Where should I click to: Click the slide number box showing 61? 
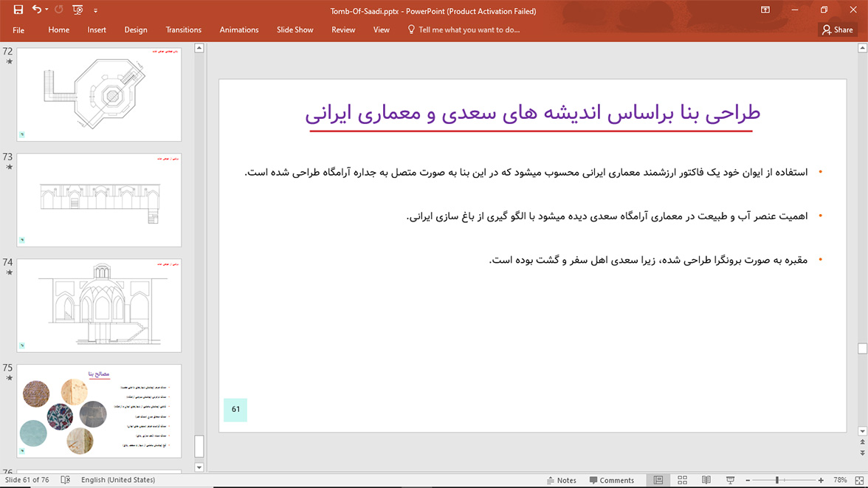[235, 410]
